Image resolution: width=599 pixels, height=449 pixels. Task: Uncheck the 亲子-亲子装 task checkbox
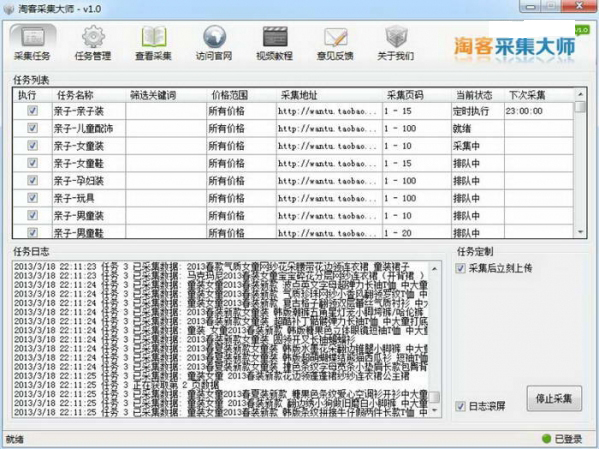coord(32,111)
